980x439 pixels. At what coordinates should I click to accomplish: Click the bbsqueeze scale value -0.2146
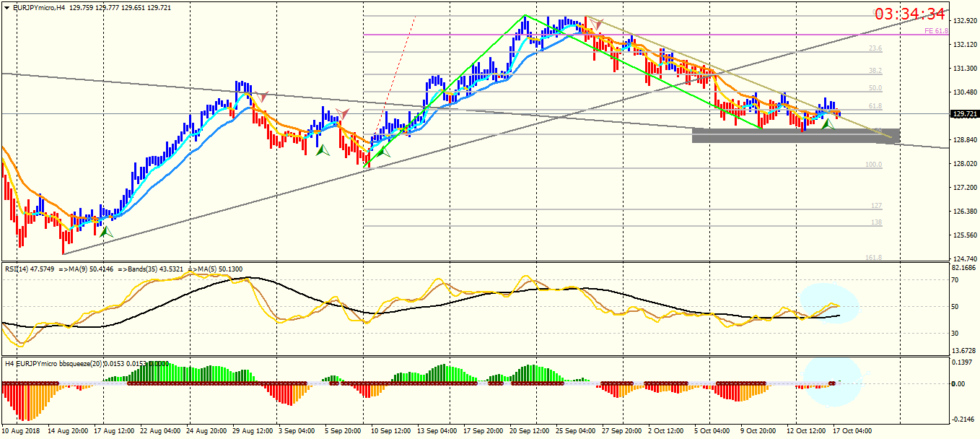coord(963,419)
